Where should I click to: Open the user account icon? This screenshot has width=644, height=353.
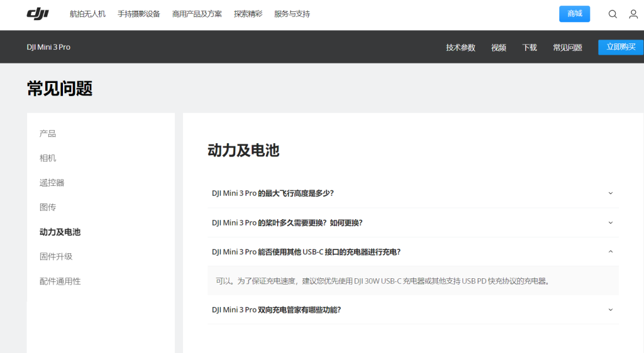pyautogui.click(x=633, y=14)
